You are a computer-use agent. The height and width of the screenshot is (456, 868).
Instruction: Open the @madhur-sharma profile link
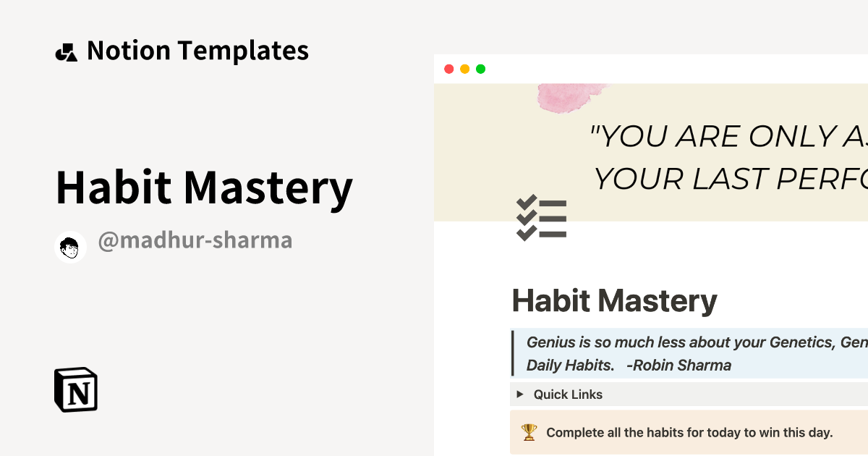pyautogui.click(x=195, y=240)
